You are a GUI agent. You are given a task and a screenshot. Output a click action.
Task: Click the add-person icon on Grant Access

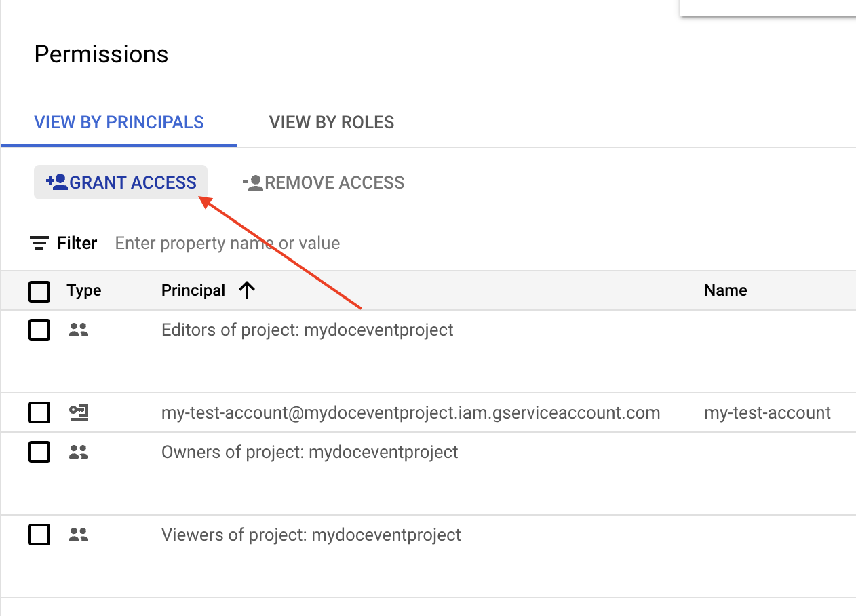pos(56,182)
